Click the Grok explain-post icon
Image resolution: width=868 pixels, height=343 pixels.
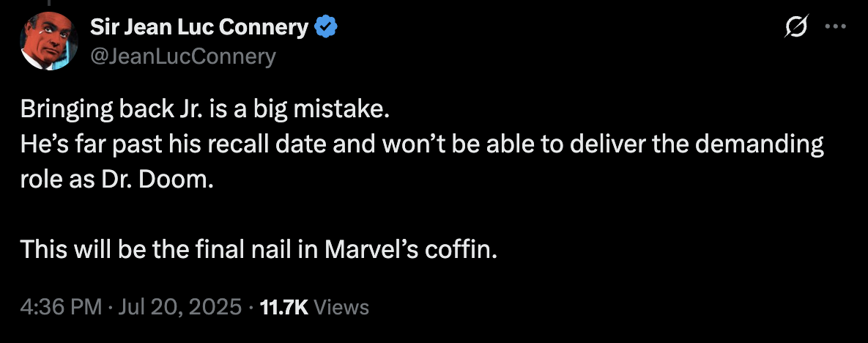coord(796,27)
